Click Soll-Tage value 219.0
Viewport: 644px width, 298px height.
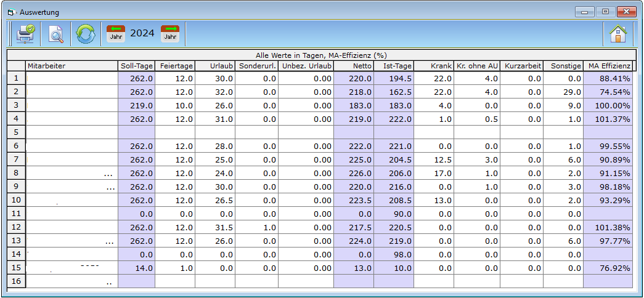point(136,105)
